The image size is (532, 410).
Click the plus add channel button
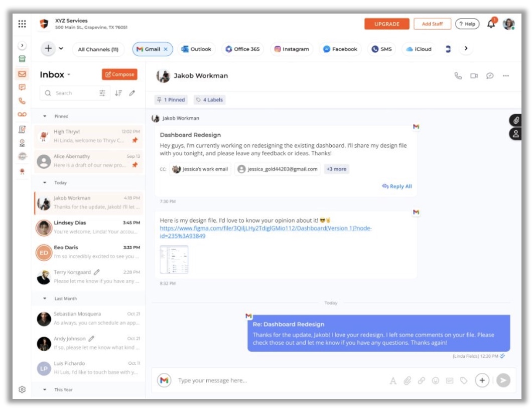click(49, 49)
